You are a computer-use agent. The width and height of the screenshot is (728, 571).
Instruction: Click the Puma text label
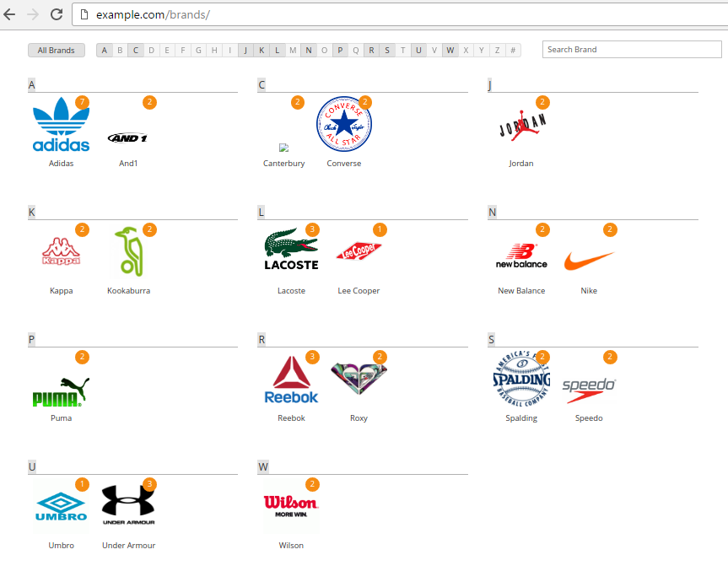tap(61, 417)
